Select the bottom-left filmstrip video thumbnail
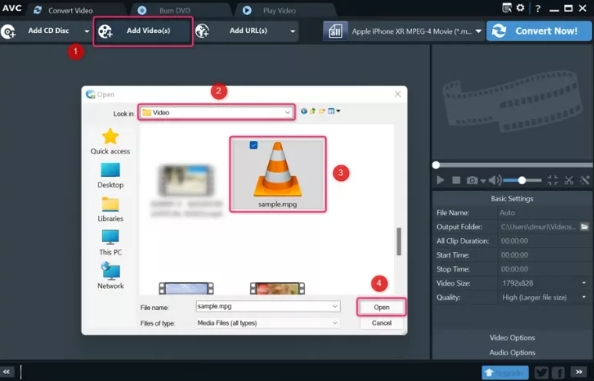Image resolution: width=594 pixels, height=381 pixels. (186, 288)
